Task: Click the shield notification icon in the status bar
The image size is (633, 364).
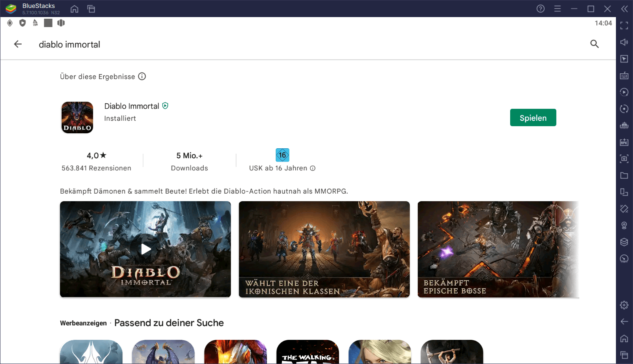Action: coord(22,23)
